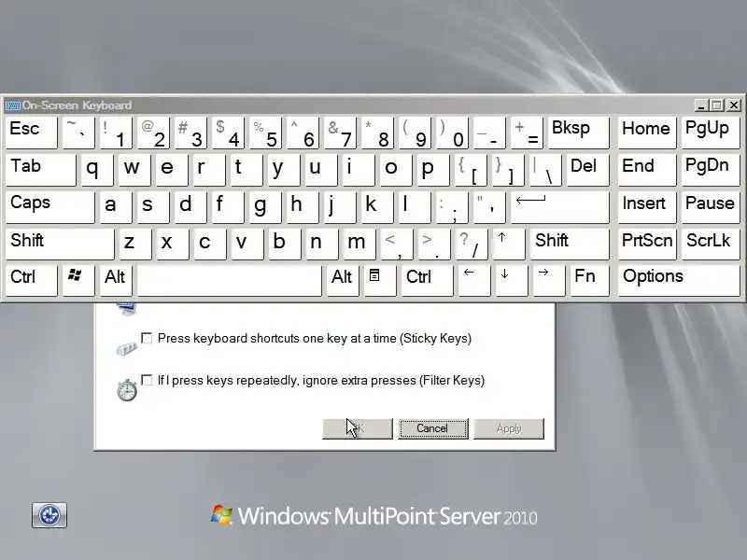The height and width of the screenshot is (560, 747).
Task: Click the letter z key
Action: 135,245
